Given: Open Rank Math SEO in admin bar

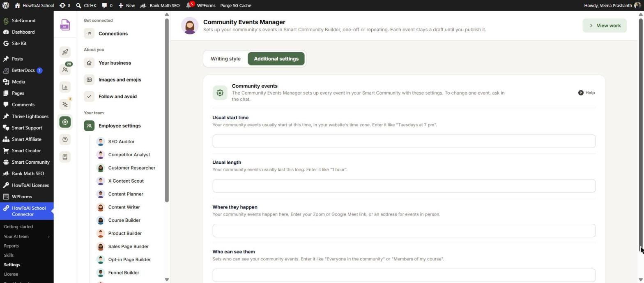Looking at the screenshot, I should (x=160, y=5).
